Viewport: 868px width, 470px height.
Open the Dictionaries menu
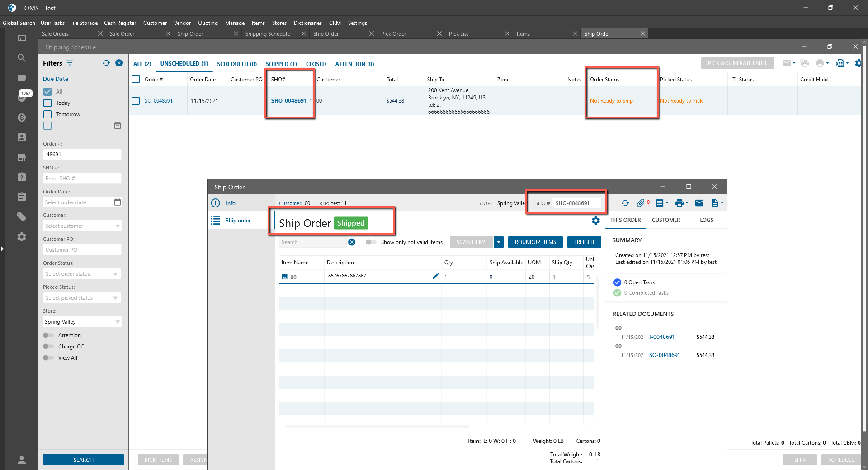tap(307, 23)
